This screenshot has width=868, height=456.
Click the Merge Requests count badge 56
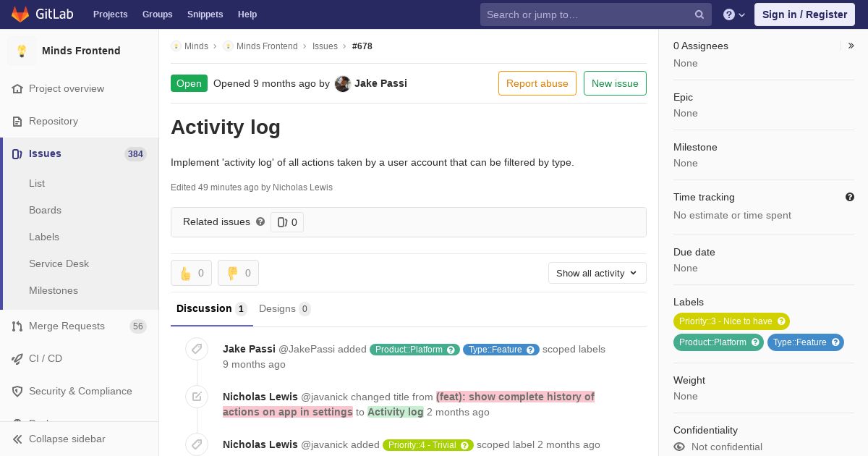pos(138,326)
